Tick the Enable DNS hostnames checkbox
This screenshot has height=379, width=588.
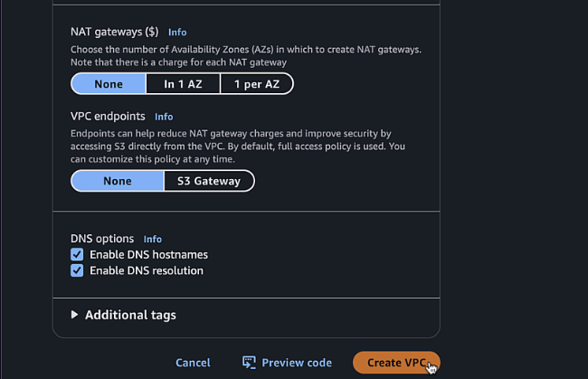coord(77,255)
